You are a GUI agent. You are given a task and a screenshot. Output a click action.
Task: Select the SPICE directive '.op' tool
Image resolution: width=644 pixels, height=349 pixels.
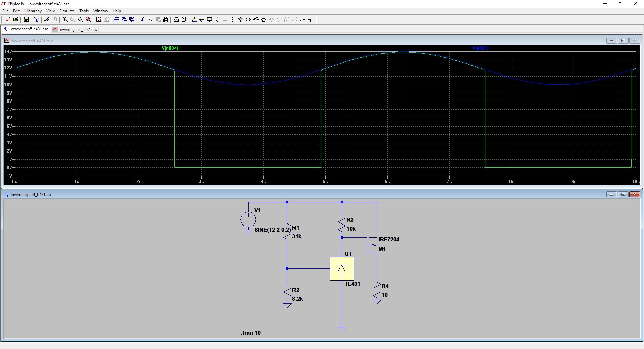tap(310, 20)
